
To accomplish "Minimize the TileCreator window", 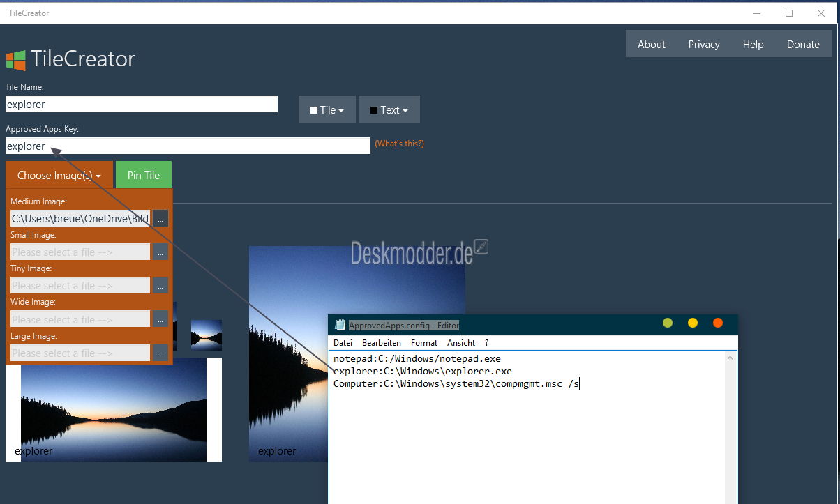I will pyautogui.click(x=757, y=13).
